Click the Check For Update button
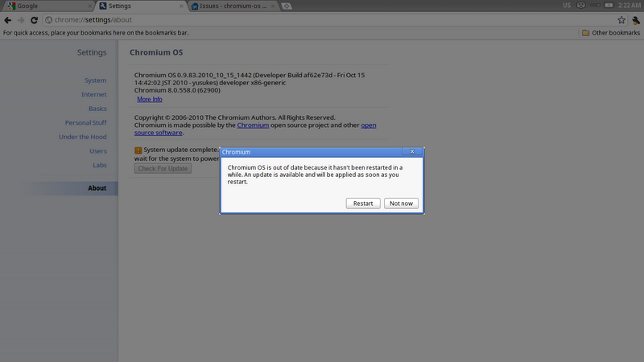Image resolution: width=644 pixels, height=362 pixels. (163, 168)
